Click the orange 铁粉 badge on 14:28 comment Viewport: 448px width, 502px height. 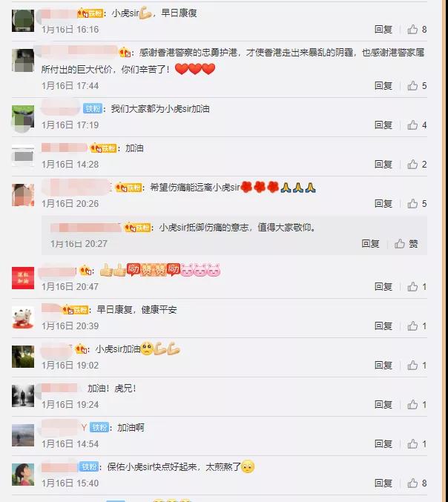tap(103, 148)
